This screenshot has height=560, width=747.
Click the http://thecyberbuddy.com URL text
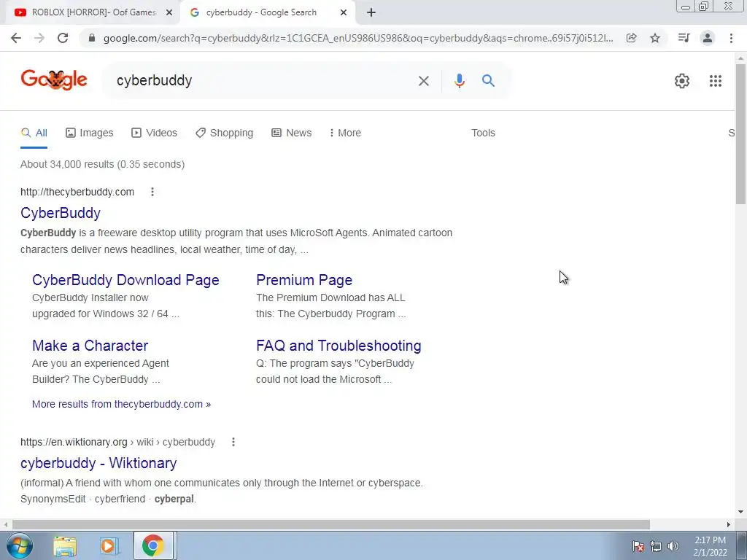pos(77,192)
